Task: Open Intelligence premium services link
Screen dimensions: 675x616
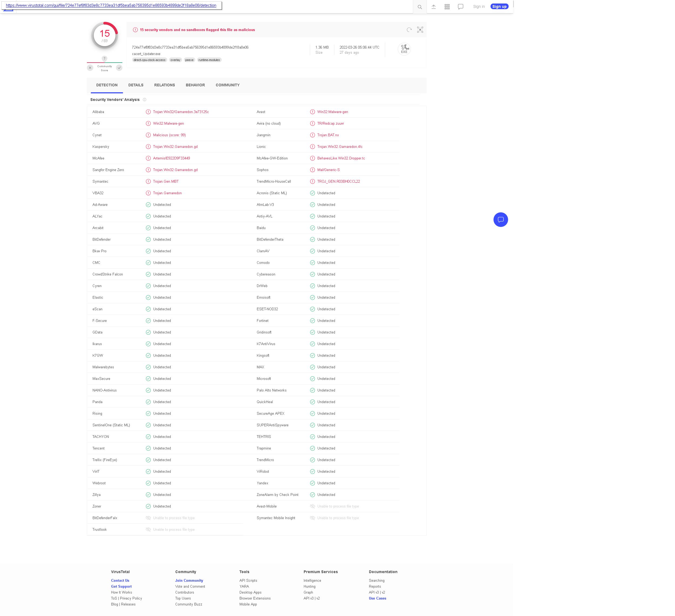Action: tap(312, 580)
